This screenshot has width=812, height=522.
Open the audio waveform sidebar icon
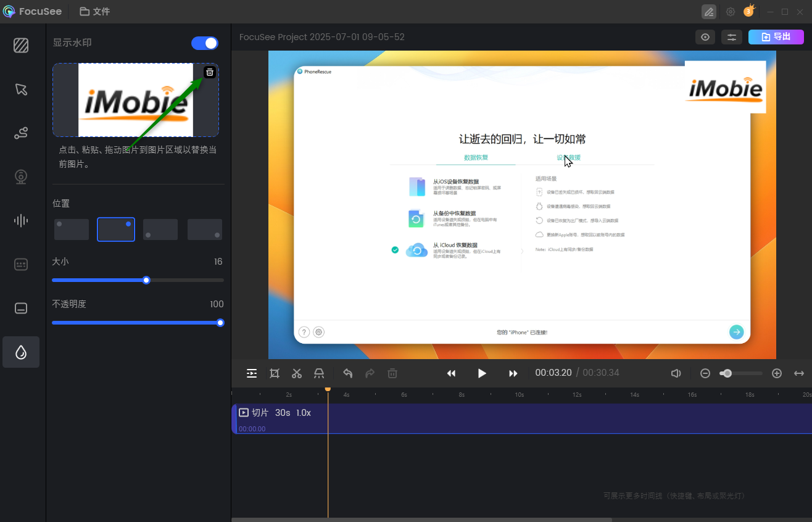21,220
